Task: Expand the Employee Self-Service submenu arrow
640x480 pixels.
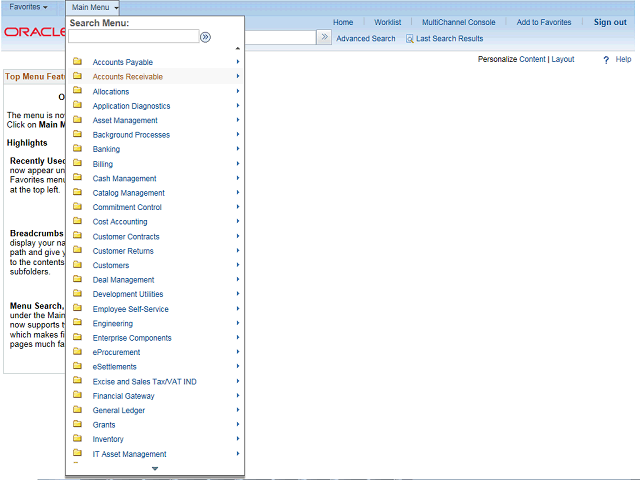Action: click(x=238, y=309)
